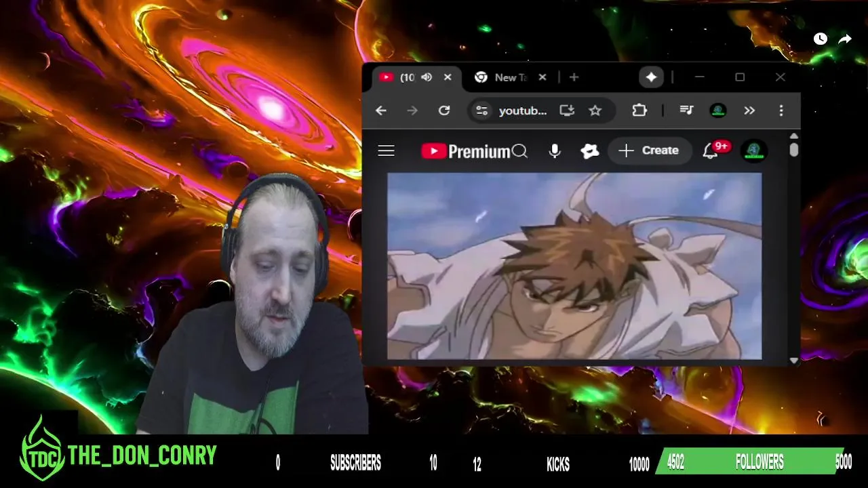Search with voice microphone icon
Viewport: 868px width, 488px height.
coord(555,151)
